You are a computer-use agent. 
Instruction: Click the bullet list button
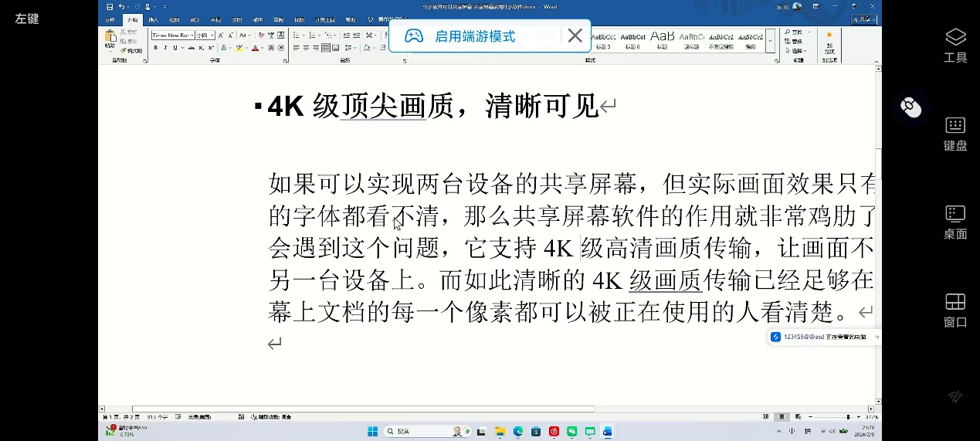tap(296, 36)
